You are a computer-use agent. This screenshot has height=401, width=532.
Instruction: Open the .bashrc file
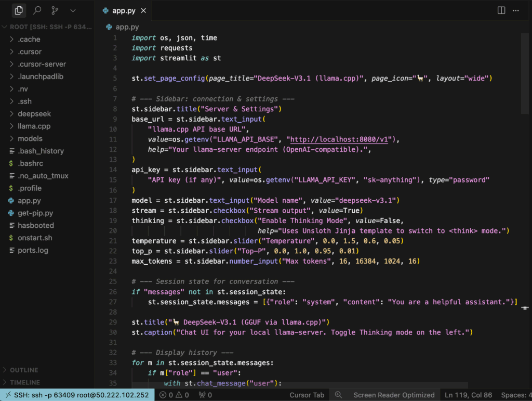47,163
